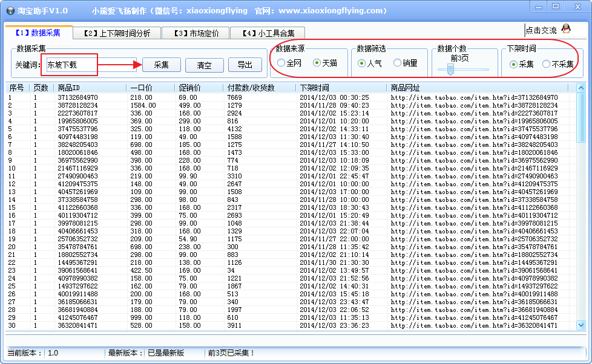Click product ID 40974483198
Viewport: 592px width, 364px height.
pos(77,137)
